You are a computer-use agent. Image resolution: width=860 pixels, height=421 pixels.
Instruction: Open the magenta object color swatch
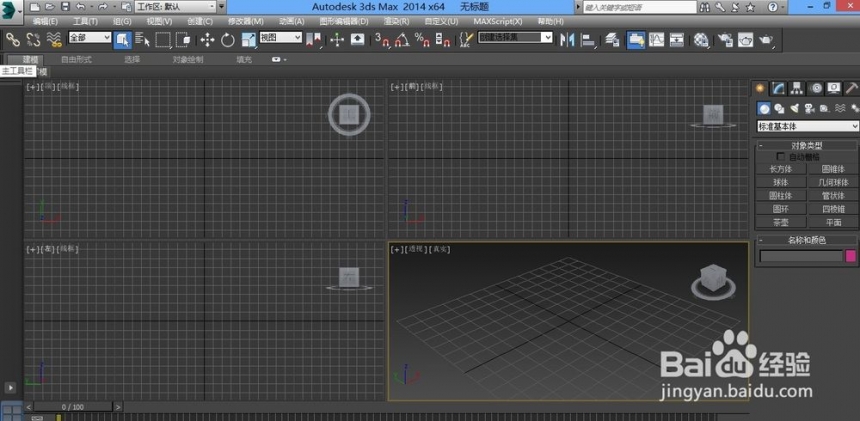[x=851, y=255]
